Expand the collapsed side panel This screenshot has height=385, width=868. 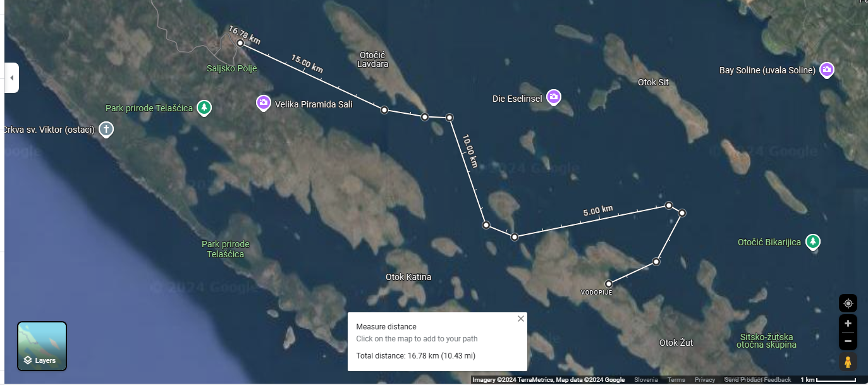point(11,78)
